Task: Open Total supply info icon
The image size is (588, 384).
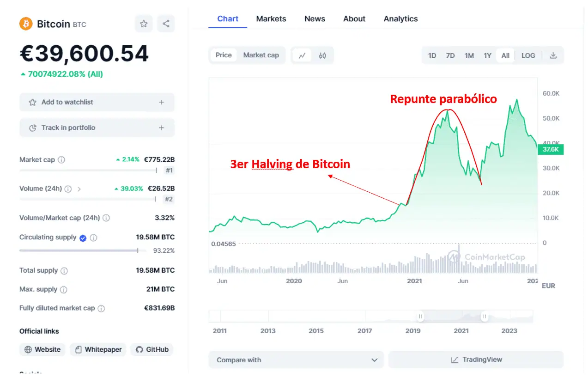Action: [x=64, y=271]
